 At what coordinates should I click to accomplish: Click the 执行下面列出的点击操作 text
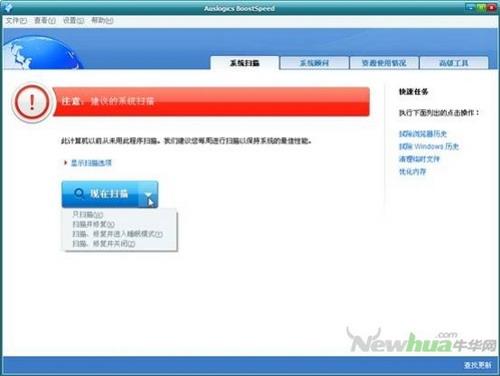pyautogui.click(x=439, y=113)
